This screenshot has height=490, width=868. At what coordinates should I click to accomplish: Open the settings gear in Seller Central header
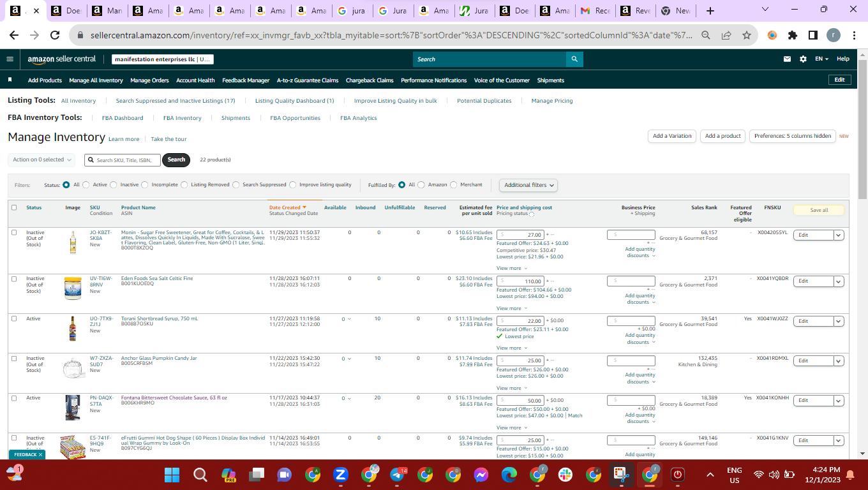(x=803, y=59)
